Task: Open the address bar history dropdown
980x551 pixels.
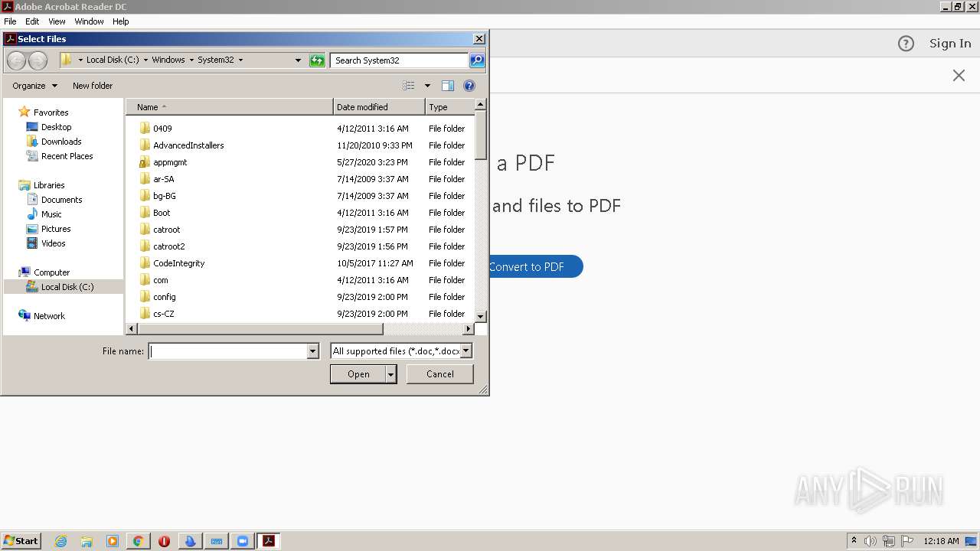Action: 299,60
